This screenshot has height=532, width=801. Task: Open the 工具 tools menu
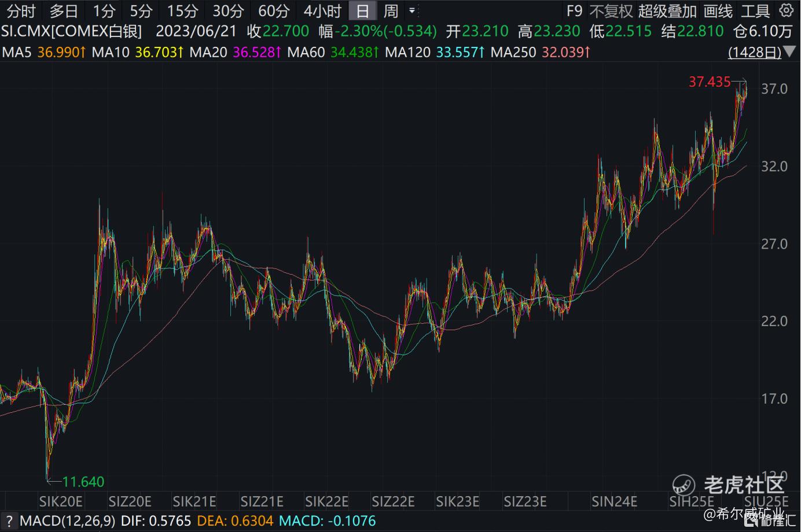pyautogui.click(x=755, y=11)
